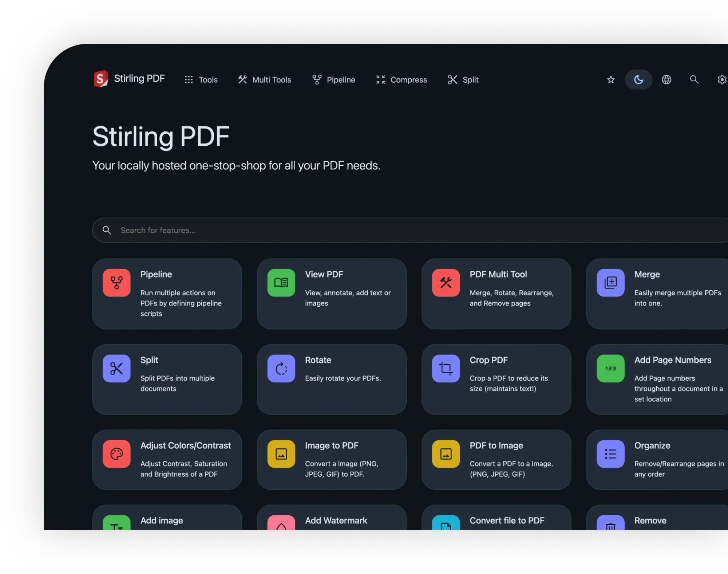Open the language globe selector
The width and height of the screenshot is (728, 574).
point(666,80)
